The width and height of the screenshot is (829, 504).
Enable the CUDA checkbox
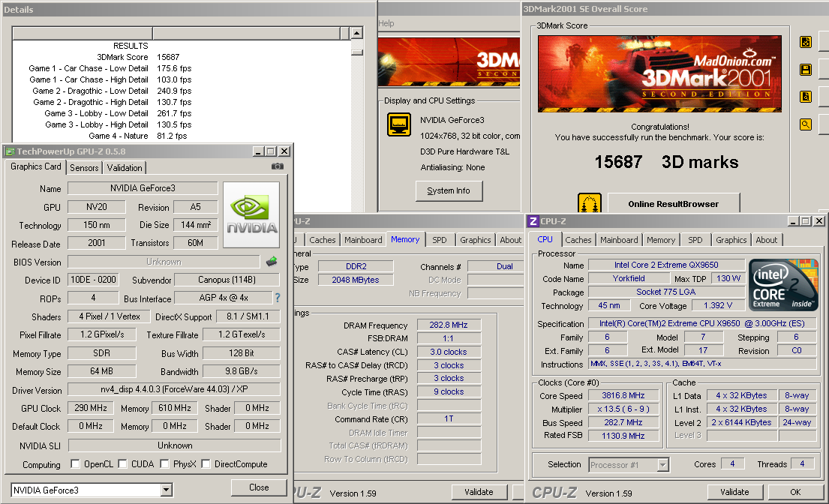122,463
